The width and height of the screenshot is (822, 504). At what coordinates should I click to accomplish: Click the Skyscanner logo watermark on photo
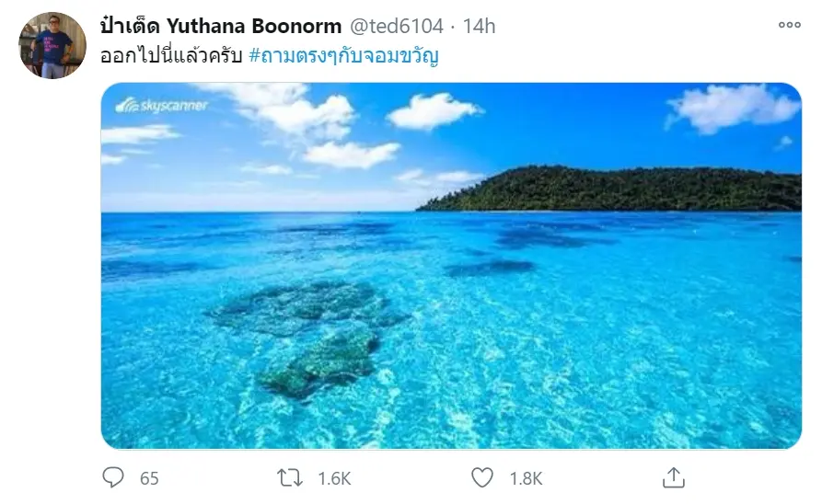pyautogui.click(x=162, y=106)
